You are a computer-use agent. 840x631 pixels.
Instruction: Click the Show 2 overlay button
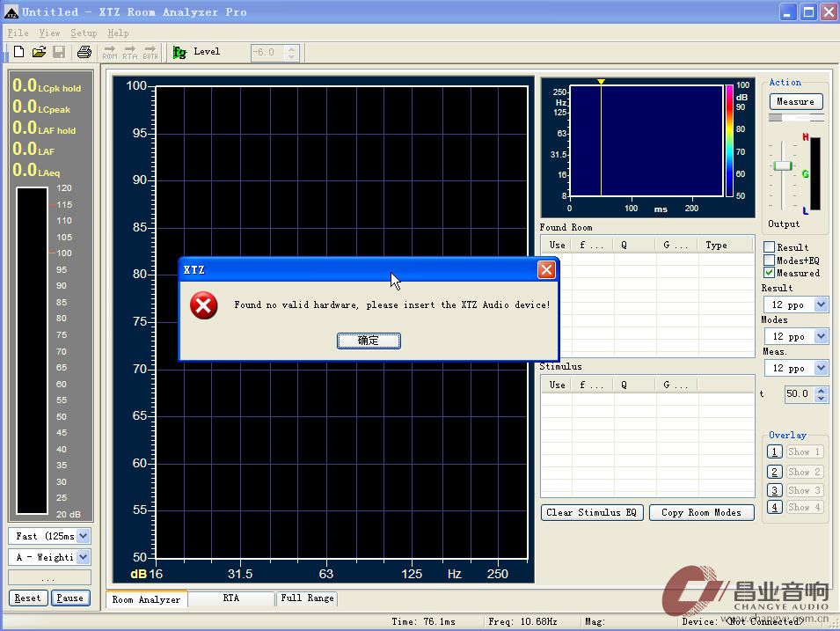point(804,472)
